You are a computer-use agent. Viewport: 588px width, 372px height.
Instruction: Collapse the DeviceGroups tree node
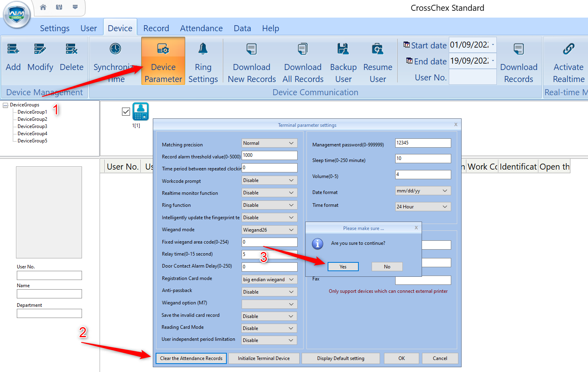click(6, 105)
